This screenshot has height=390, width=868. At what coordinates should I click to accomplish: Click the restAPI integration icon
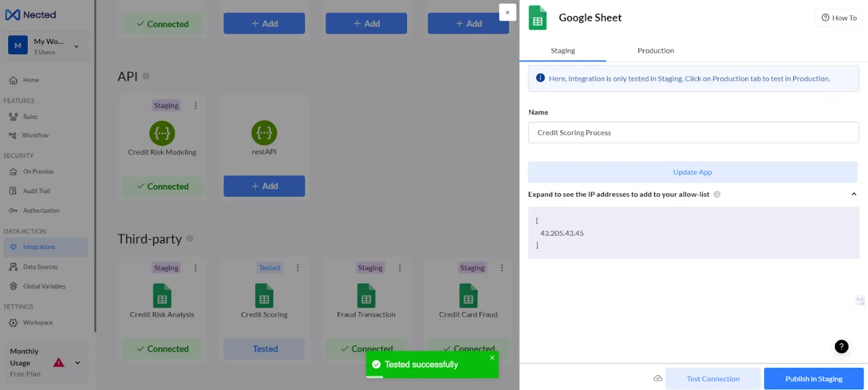pyautogui.click(x=264, y=133)
